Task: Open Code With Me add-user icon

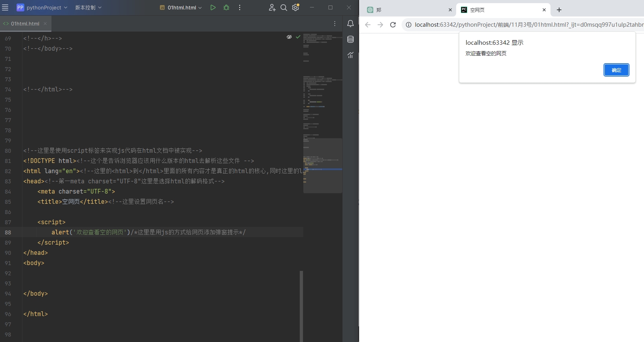Action: point(272,7)
